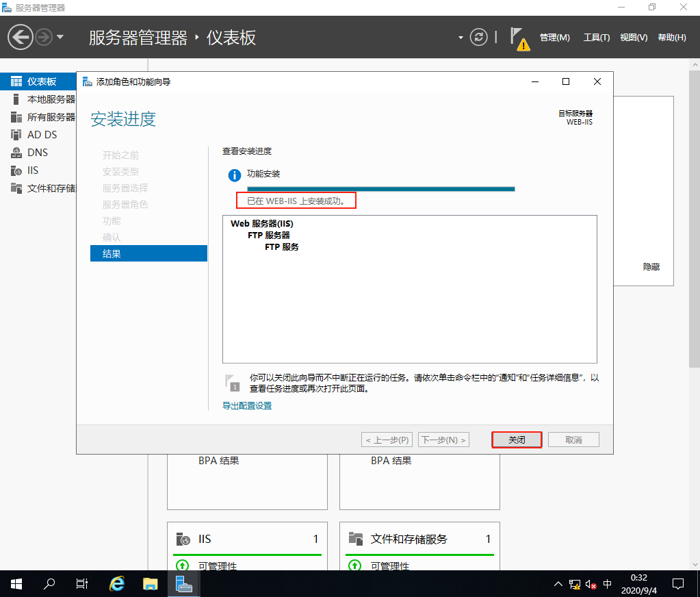Click the 关闭 button in the wizard
This screenshot has width=700, height=597.
pyautogui.click(x=517, y=440)
